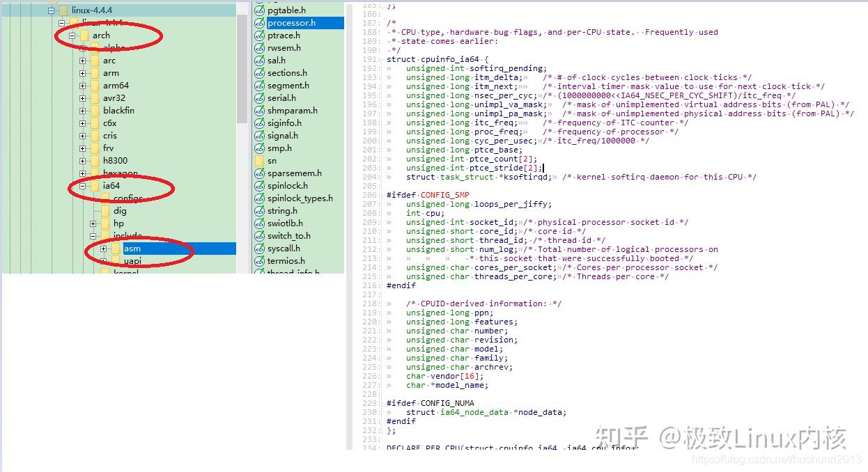Click the green check icon next to pgtable.h

(258, 10)
